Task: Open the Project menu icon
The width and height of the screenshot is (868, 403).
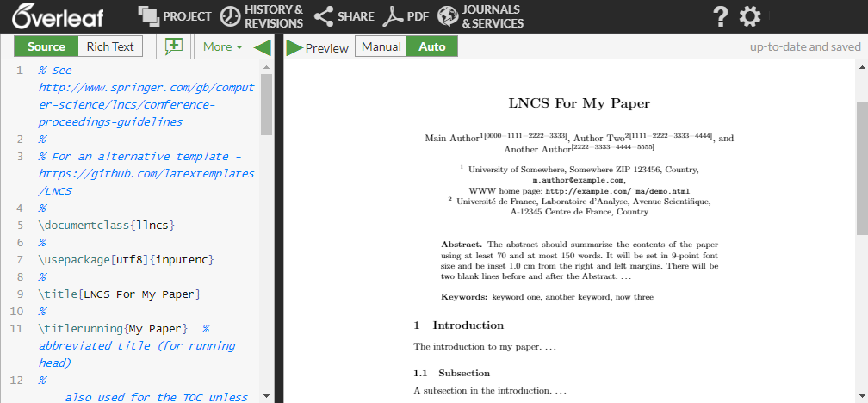Action: click(148, 16)
